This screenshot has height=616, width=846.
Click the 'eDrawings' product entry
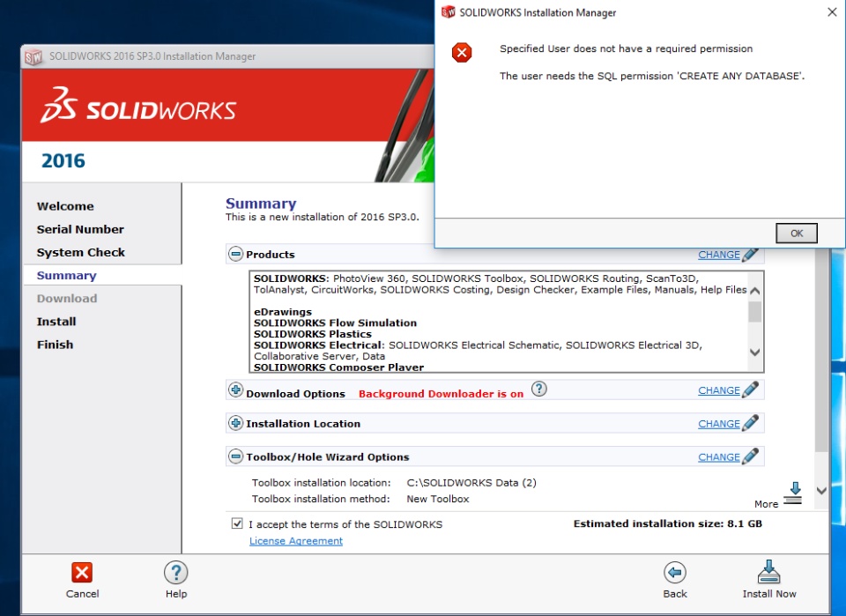(283, 312)
